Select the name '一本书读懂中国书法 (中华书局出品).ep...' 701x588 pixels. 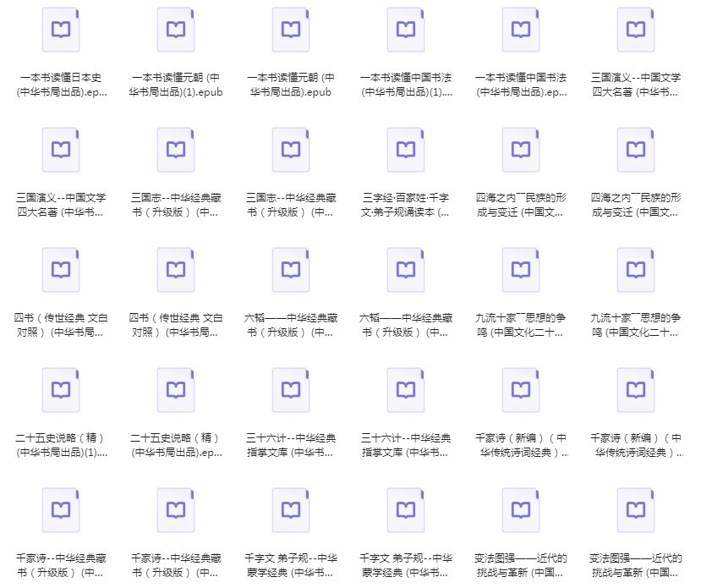521,85
